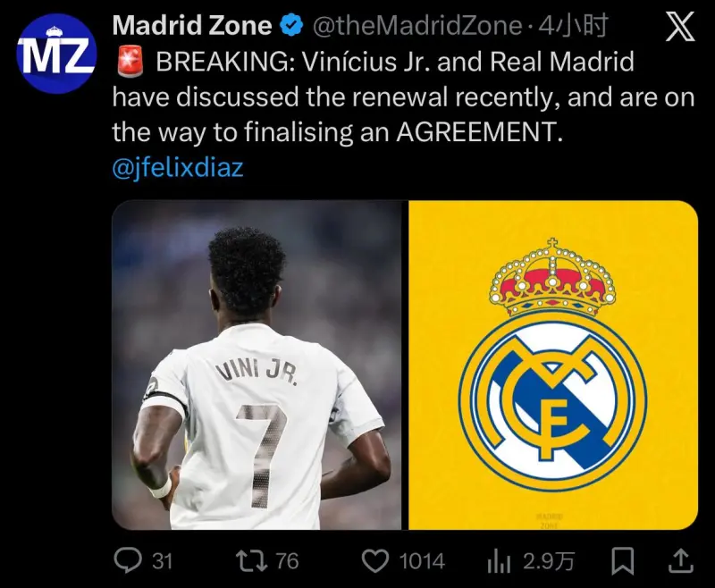Click the 1014 likes count
This screenshot has width=715, height=588.
pos(422,561)
